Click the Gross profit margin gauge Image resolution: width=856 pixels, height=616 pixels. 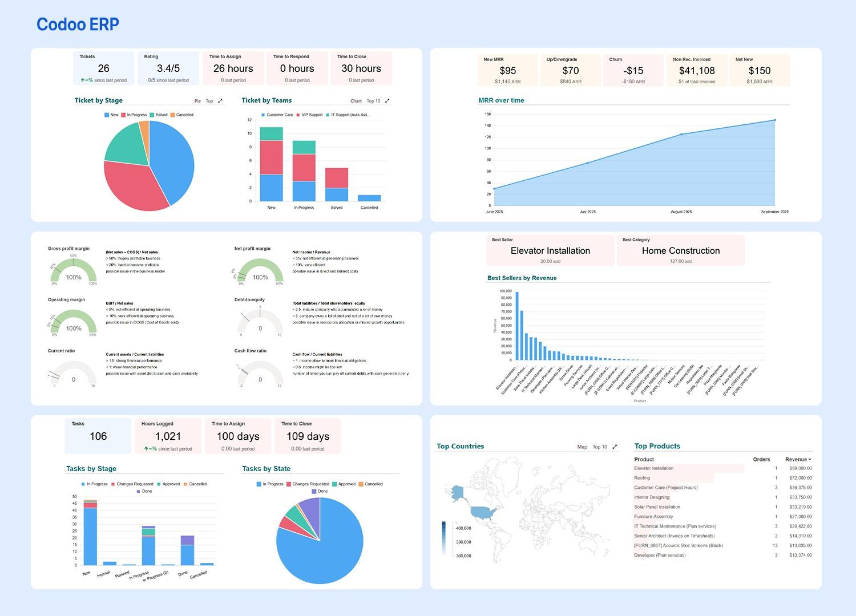point(74,272)
